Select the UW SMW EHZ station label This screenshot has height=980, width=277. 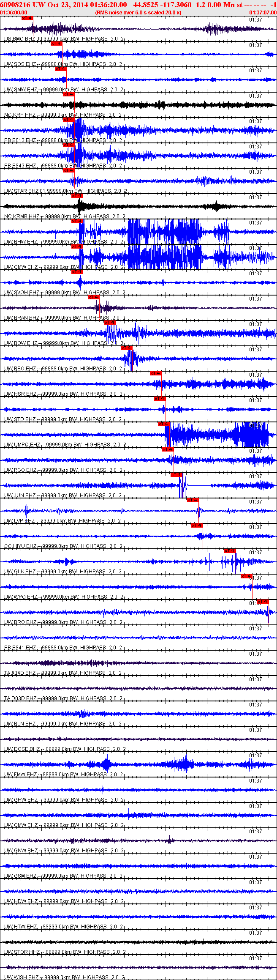pyautogui.click(x=64, y=90)
